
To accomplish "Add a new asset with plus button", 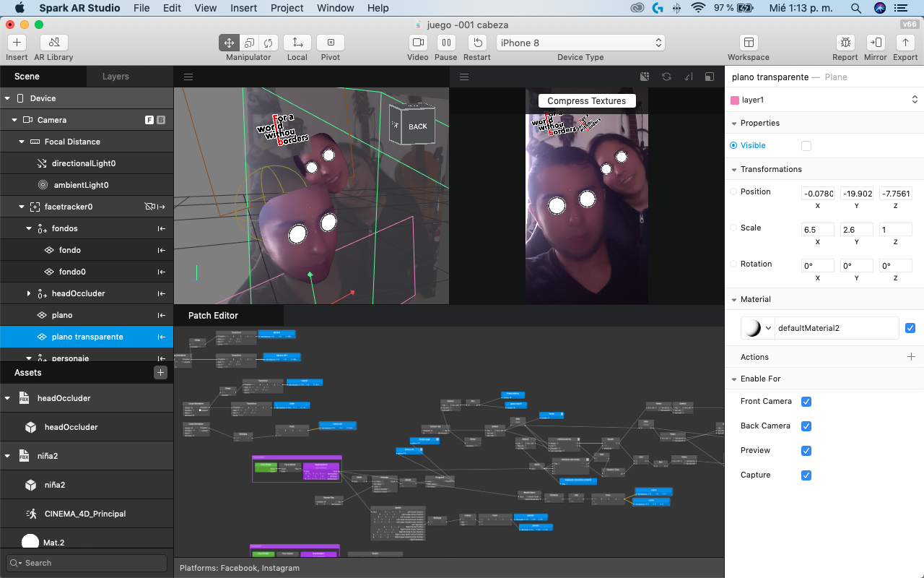I will tap(160, 373).
